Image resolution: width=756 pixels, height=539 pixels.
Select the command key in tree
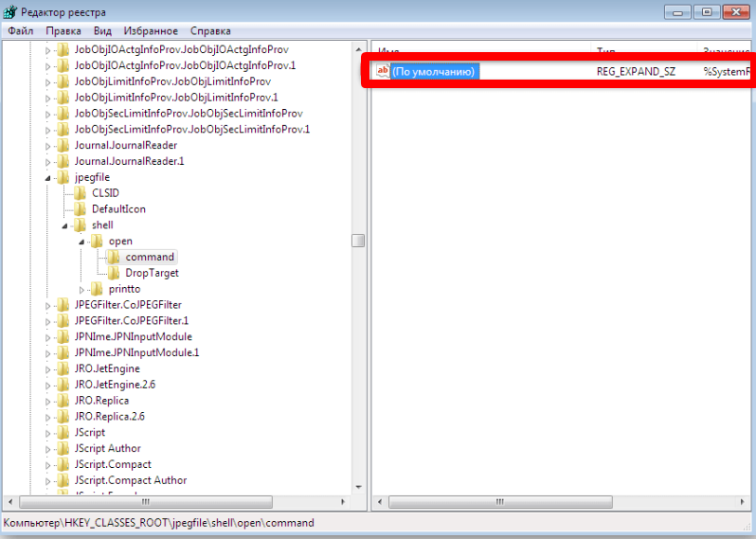(x=150, y=257)
